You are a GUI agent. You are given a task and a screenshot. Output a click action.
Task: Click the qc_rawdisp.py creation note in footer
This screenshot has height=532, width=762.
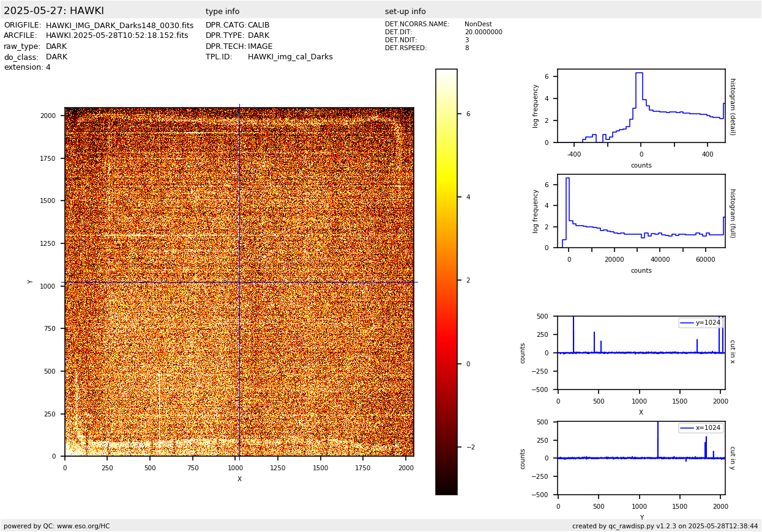pos(665,526)
